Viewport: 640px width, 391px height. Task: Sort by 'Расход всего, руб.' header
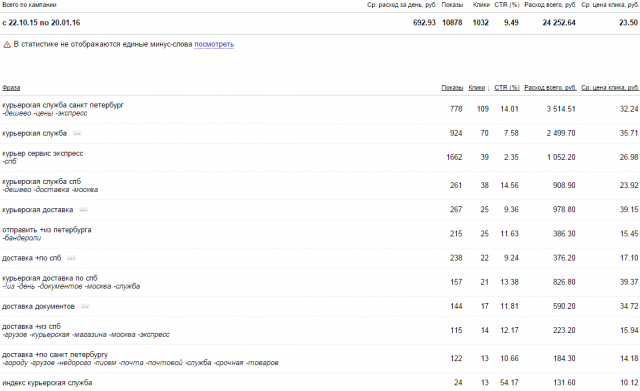(x=550, y=88)
